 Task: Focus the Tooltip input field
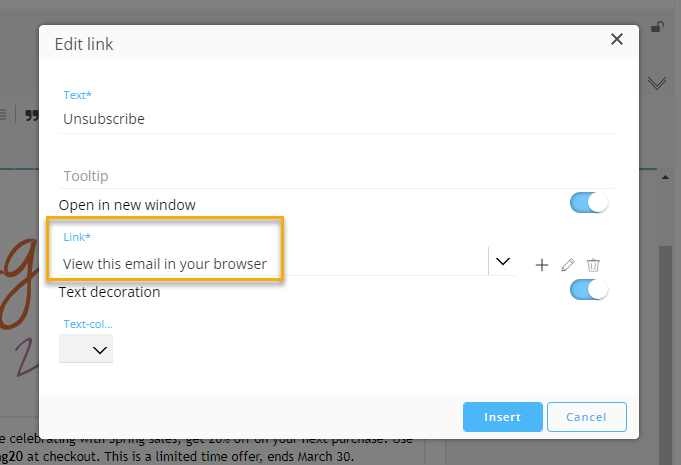(x=336, y=176)
